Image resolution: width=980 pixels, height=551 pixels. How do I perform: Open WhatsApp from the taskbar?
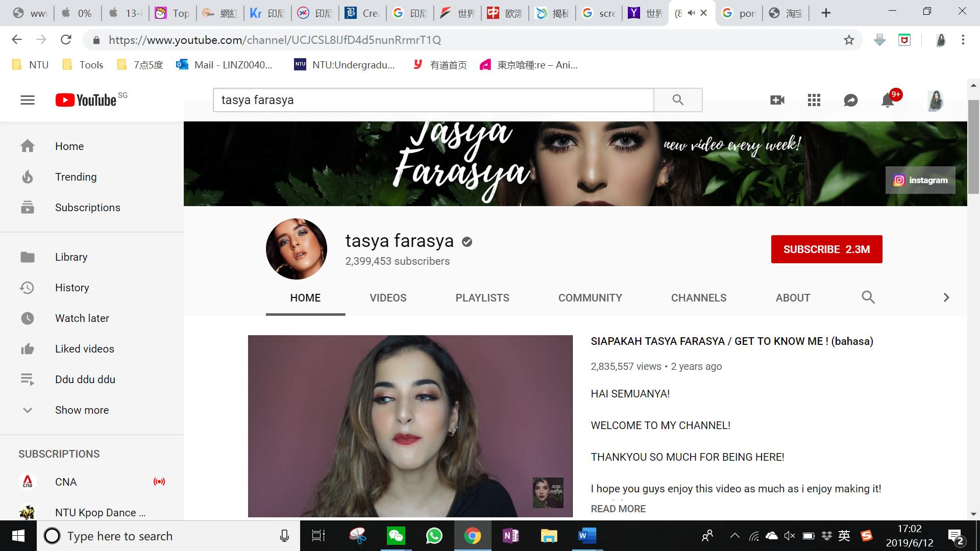coord(434,536)
